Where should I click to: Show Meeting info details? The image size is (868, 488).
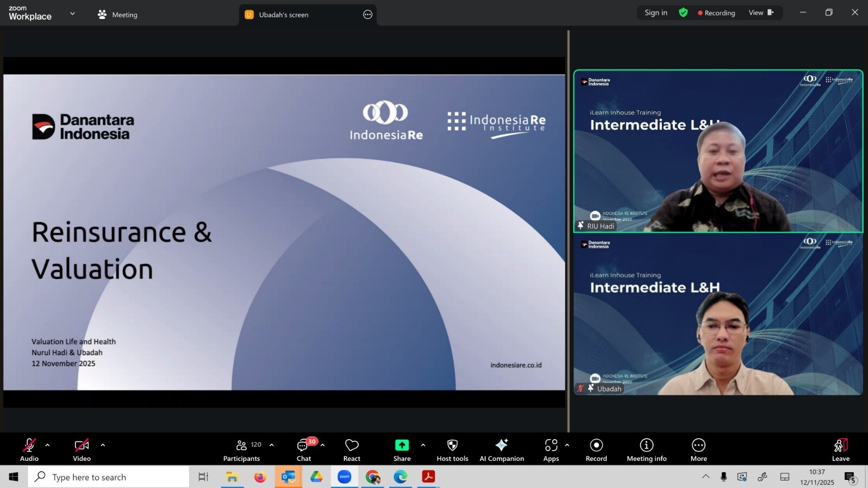tap(646, 450)
